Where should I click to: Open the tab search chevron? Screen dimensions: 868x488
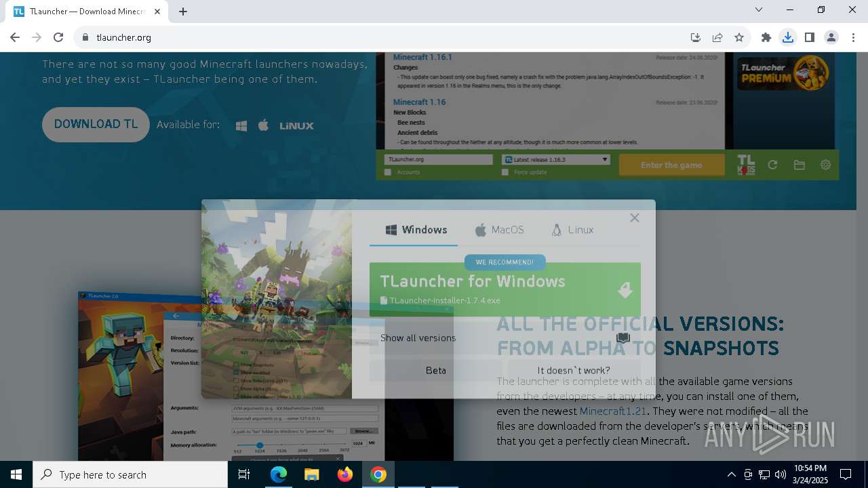[x=759, y=9]
